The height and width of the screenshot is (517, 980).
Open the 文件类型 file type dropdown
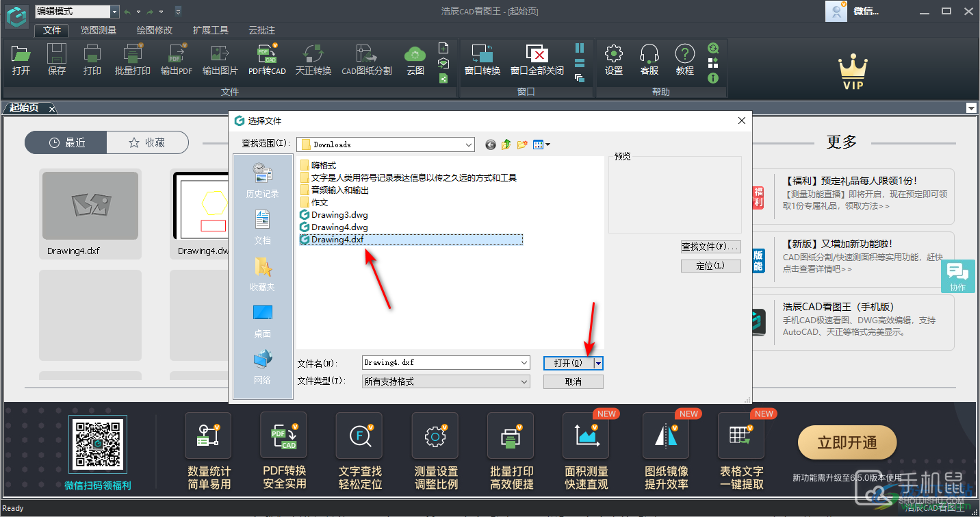point(526,381)
